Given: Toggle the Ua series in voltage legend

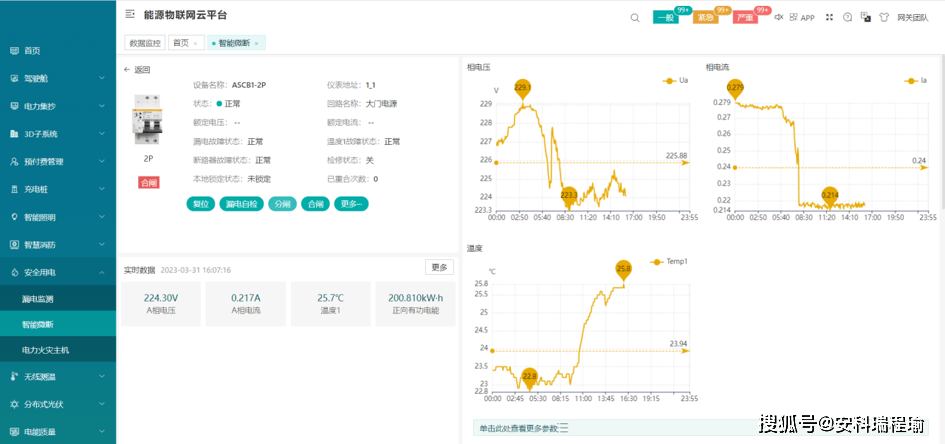Looking at the screenshot, I should (x=675, y=80).
